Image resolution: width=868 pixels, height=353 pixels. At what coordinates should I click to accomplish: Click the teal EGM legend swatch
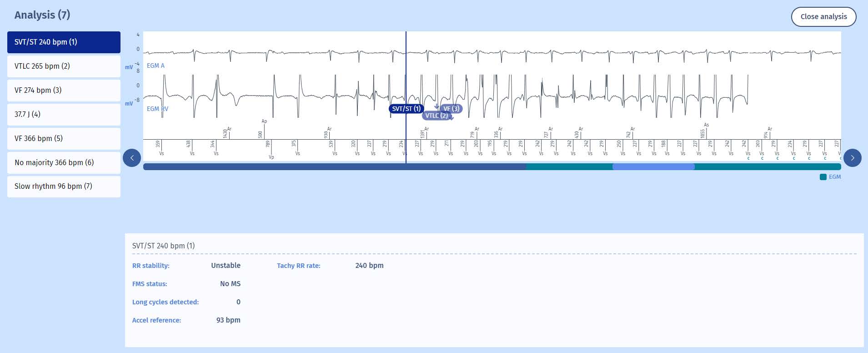click(823, 177)
